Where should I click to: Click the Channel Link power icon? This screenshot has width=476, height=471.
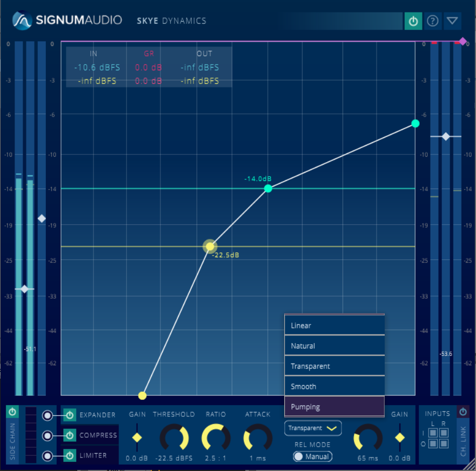[x=462, y=412]
